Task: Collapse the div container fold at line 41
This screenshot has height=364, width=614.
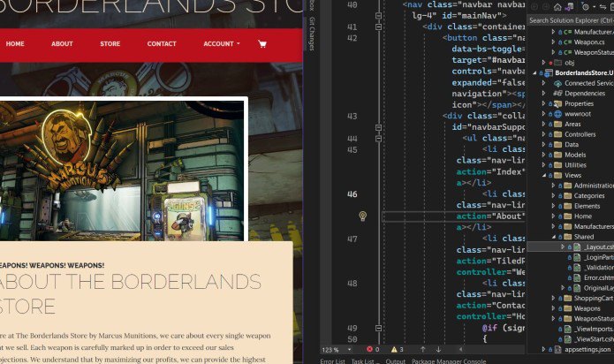Action: pos(378,27)
